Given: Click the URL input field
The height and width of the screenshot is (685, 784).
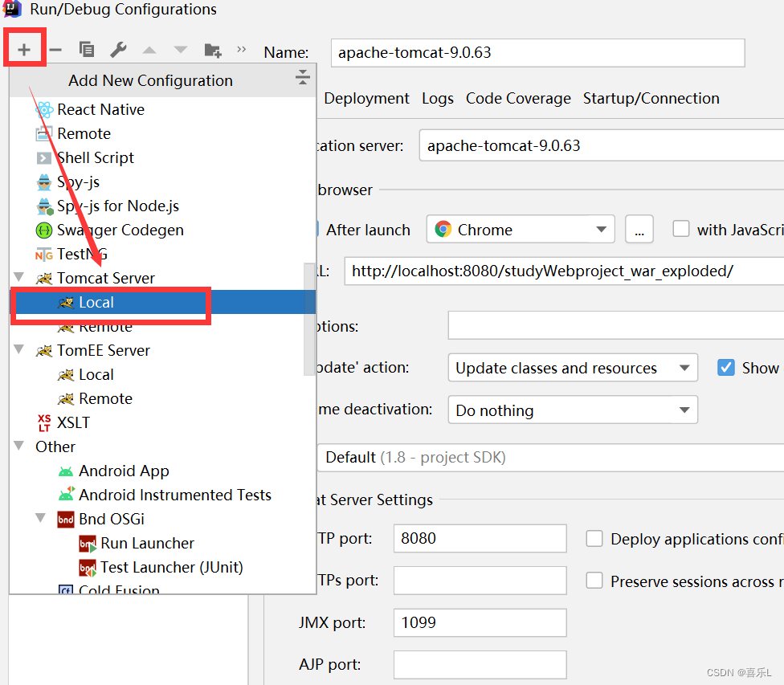Looking at the screenshot, I should (564, 271).
